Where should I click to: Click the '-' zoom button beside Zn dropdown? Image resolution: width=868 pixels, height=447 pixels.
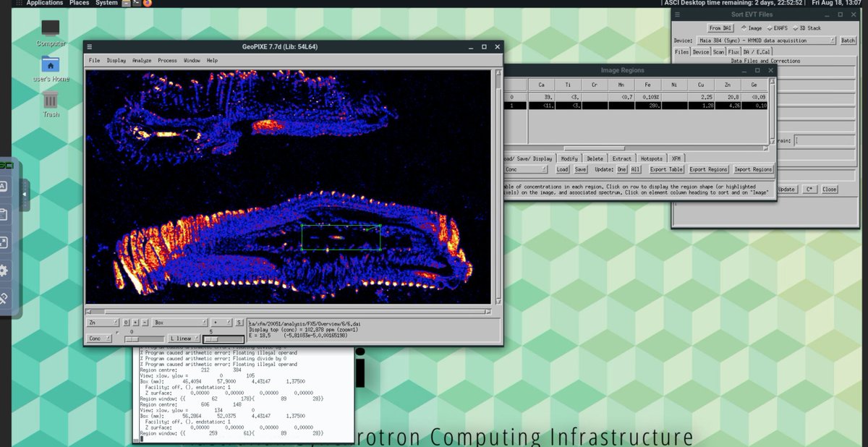tap(145, 322)
